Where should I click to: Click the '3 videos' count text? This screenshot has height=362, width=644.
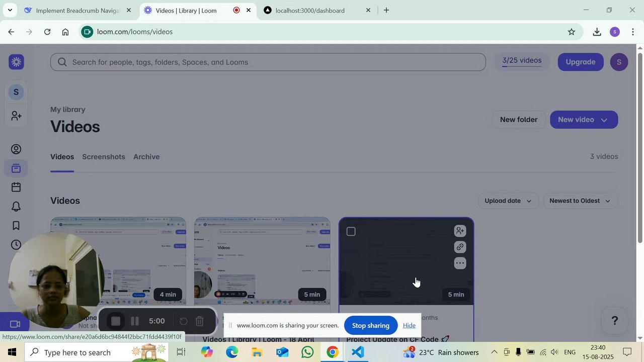click(604, 156)
